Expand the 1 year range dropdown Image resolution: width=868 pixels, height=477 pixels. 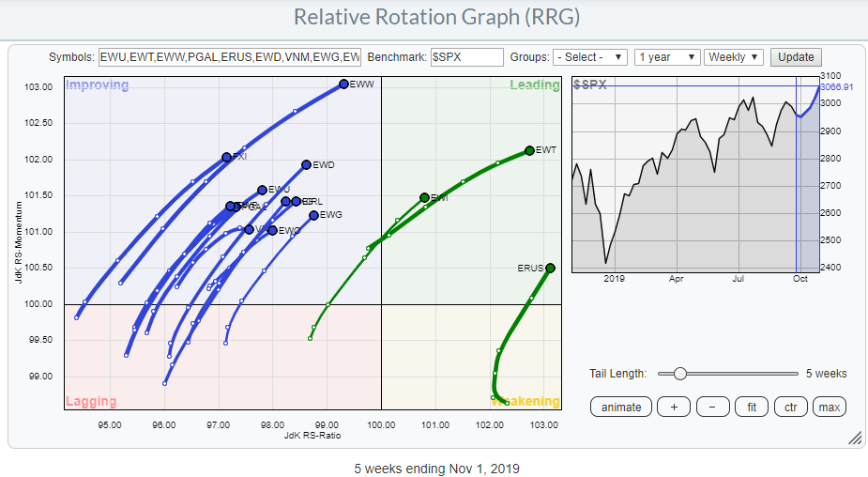(x=666, y=57)
